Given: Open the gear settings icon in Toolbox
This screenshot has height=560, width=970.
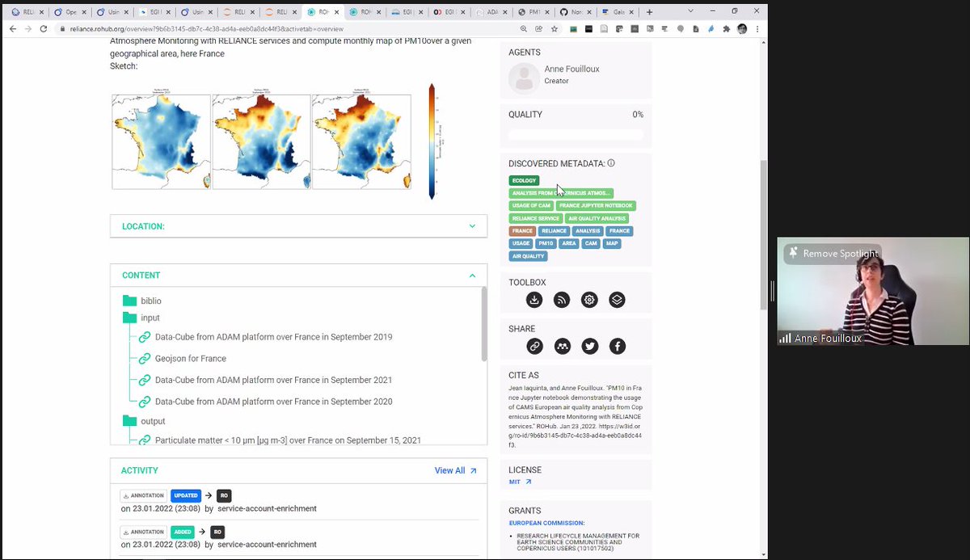Looking at the screenshot, I should pos(589,300).
